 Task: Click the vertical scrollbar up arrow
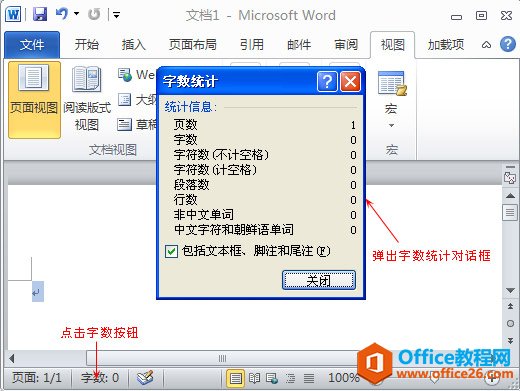pyautogui.click(x=510, y=196)
